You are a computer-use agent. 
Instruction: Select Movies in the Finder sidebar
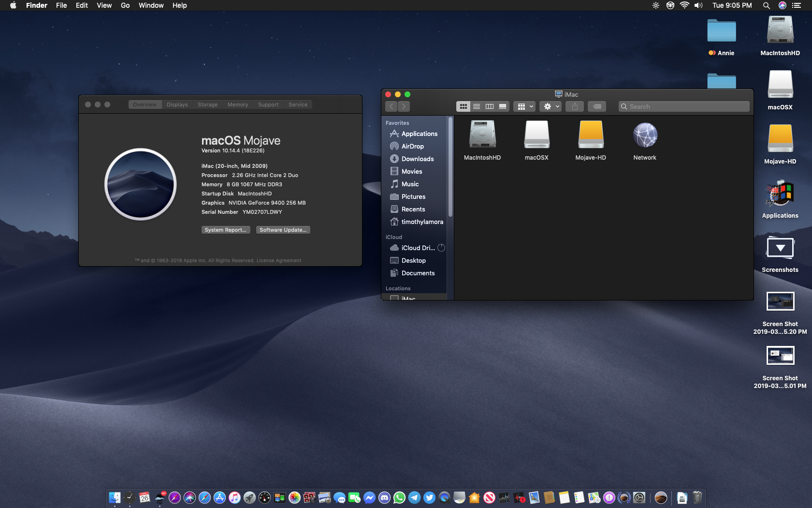tap(415, 171)
